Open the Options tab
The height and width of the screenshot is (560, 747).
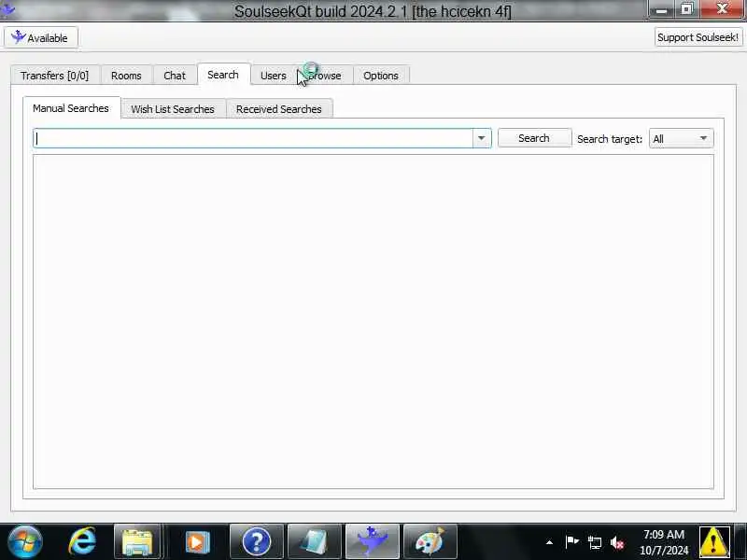(x=381, y=76)
